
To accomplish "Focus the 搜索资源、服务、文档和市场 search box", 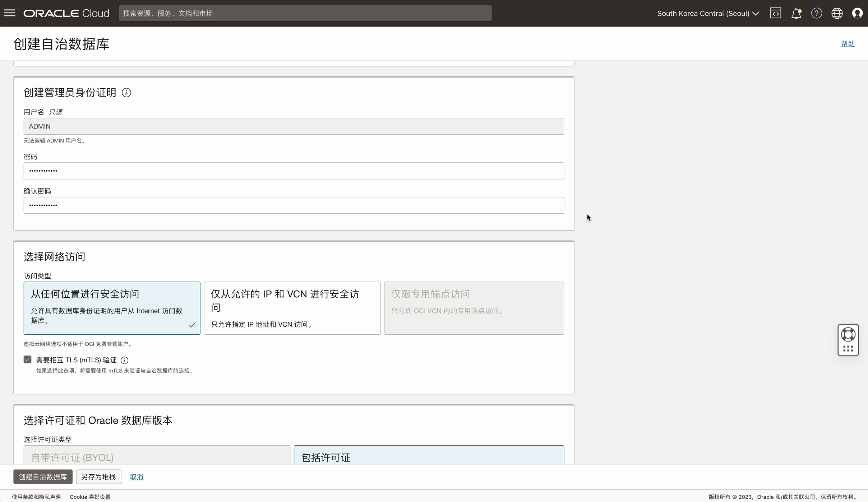I will click(x=305, y=13).
